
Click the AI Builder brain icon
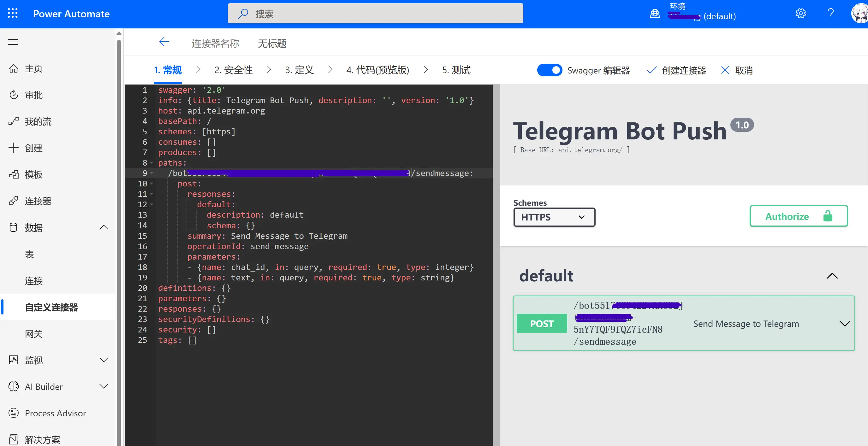pos(14,386)
